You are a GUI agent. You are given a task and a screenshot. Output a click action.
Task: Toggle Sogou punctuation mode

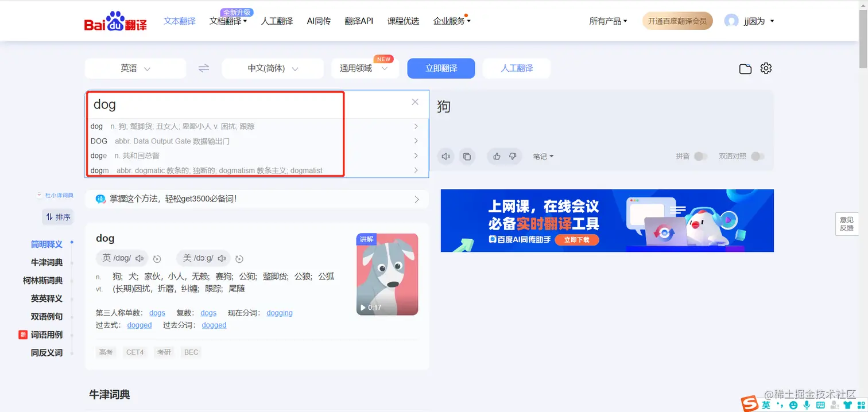[x=780, y=406]
